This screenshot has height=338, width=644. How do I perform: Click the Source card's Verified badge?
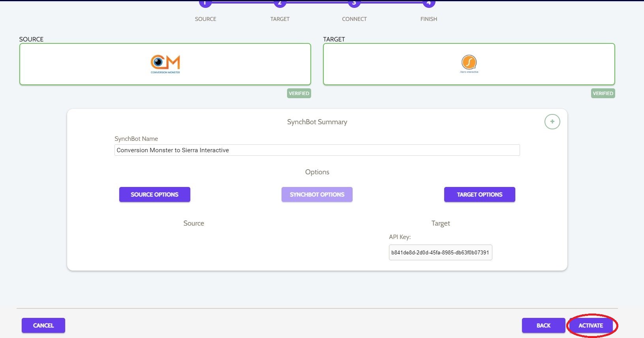point(299,93)
